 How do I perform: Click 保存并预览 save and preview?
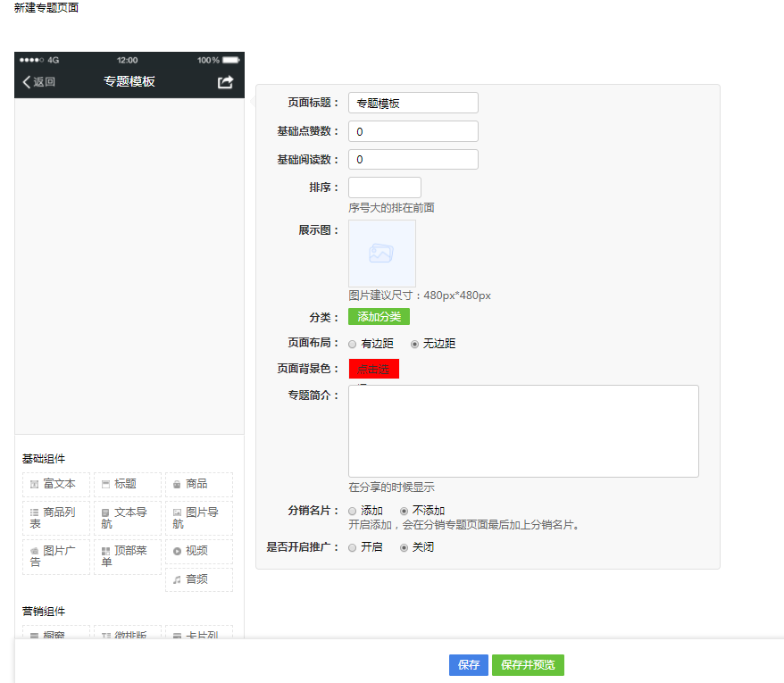tap(528, 665)
